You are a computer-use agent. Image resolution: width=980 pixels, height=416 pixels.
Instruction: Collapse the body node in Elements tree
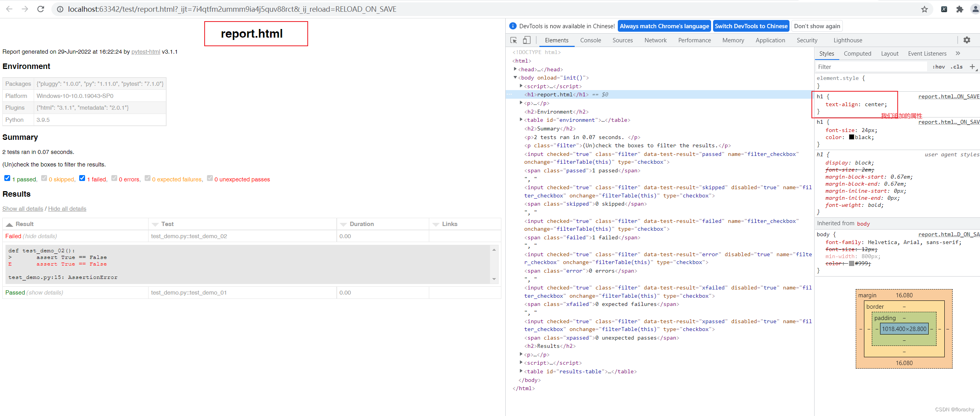point(515,78)
